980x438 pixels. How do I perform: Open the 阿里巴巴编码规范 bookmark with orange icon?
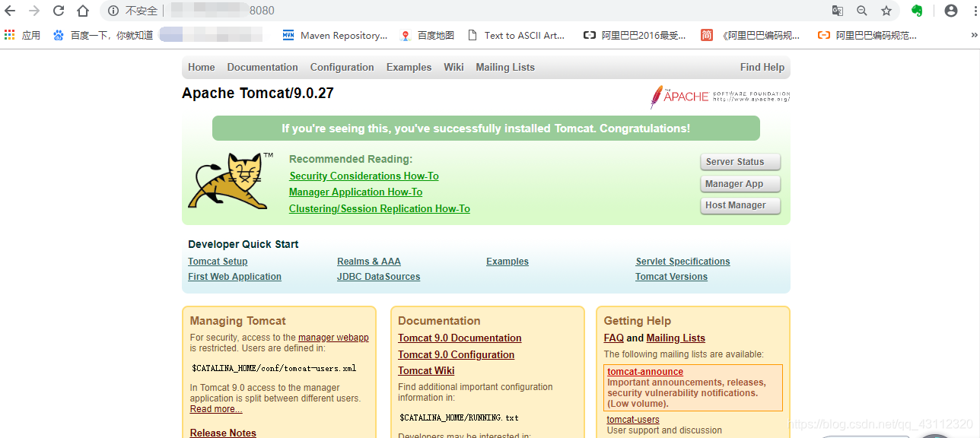tap(867, 35)
